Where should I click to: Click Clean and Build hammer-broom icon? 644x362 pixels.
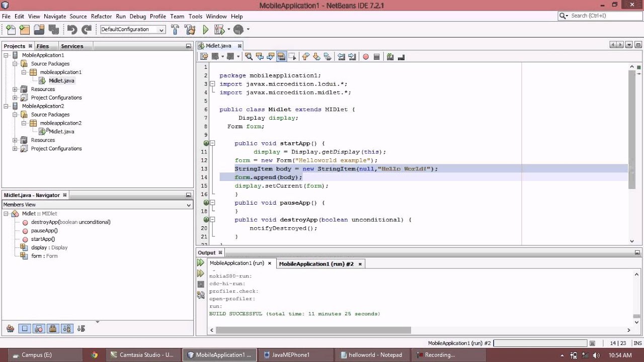190,30
